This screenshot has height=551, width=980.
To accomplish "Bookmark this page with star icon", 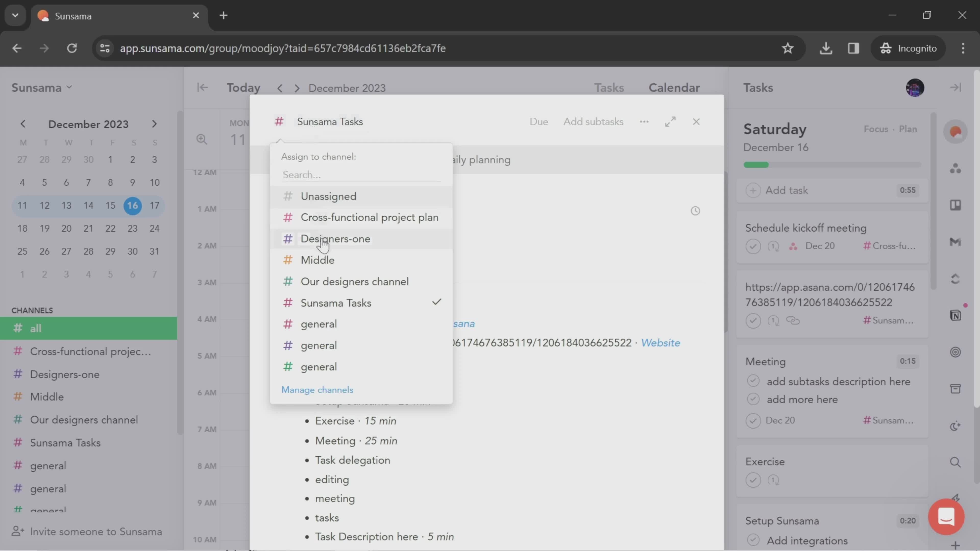I will [788, 48].
